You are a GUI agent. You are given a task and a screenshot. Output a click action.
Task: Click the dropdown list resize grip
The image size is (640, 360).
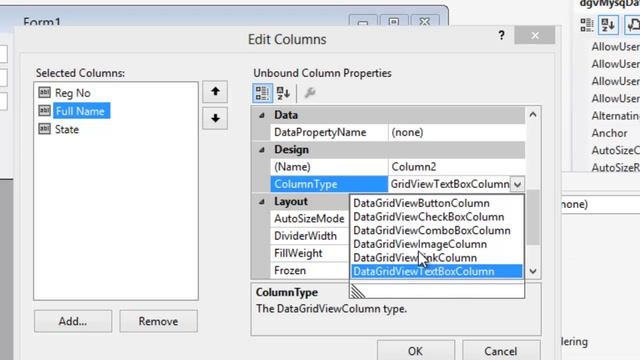coord(358,291)
